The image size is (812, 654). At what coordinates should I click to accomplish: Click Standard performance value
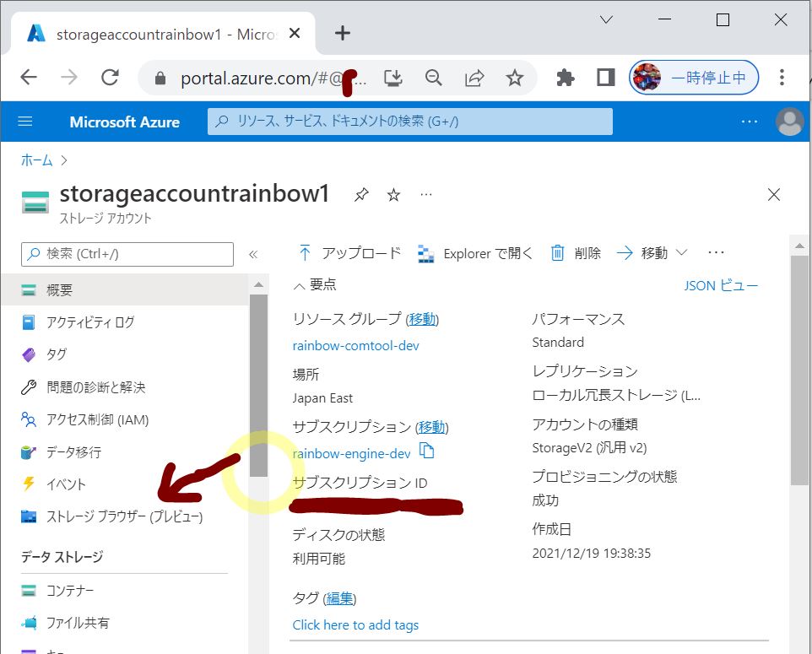pyautogui.click(x=558, y=343)
